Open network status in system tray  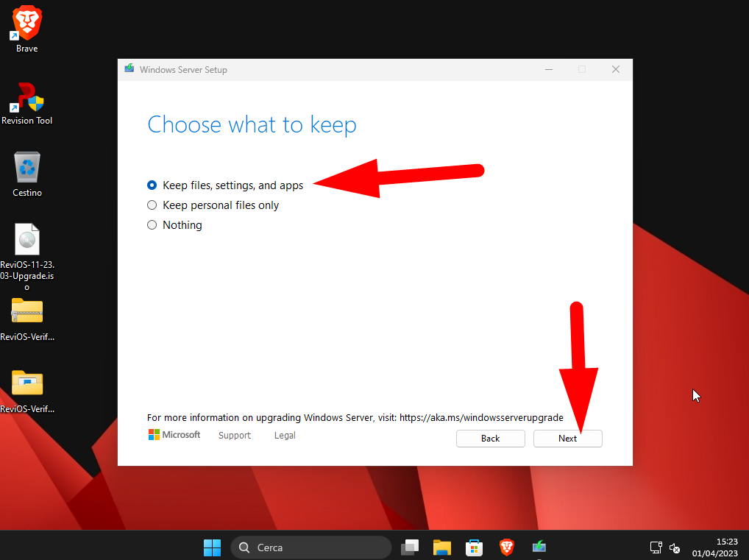(x=656, y=547)
